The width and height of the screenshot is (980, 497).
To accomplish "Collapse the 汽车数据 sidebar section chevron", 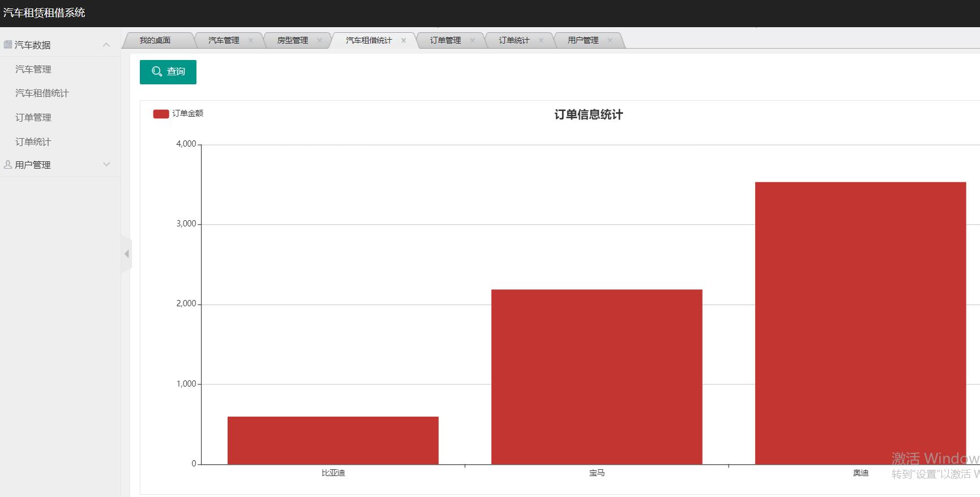I will tap(106, 45).
